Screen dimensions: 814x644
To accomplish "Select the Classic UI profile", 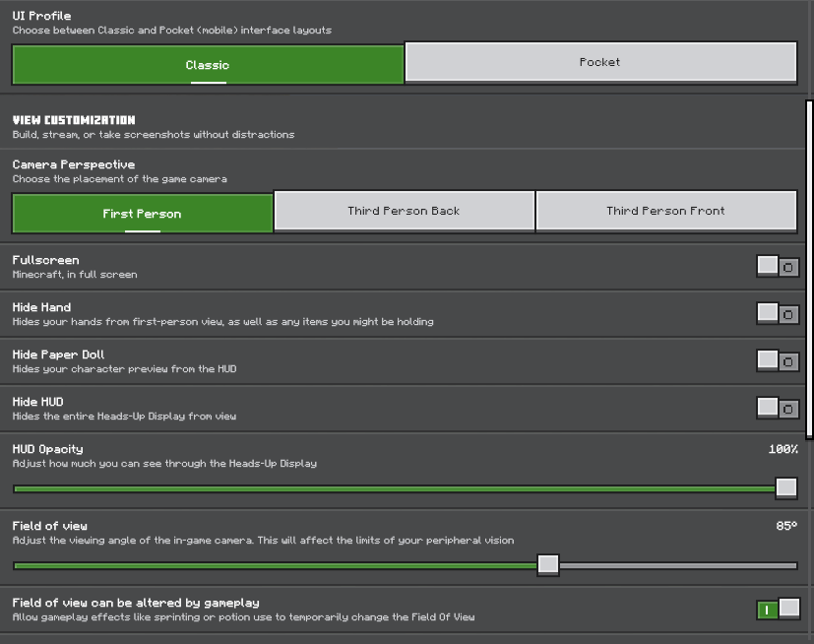I will pos(208,65).
